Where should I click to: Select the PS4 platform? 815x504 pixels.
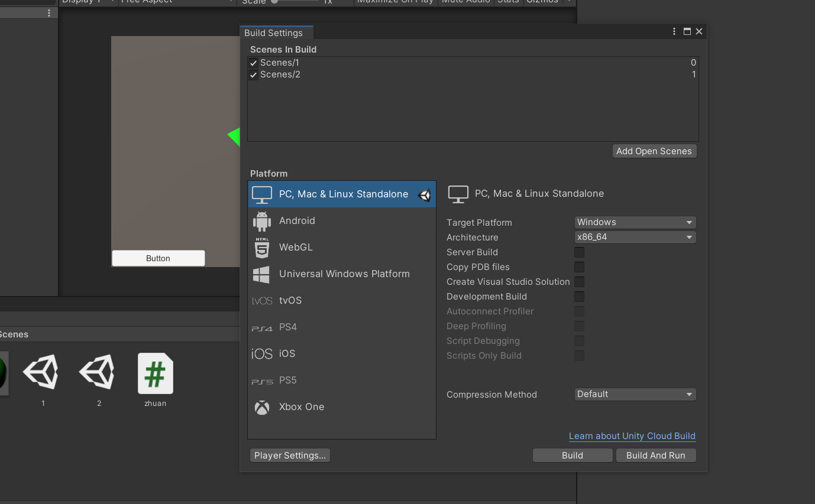tap(342, 327)
